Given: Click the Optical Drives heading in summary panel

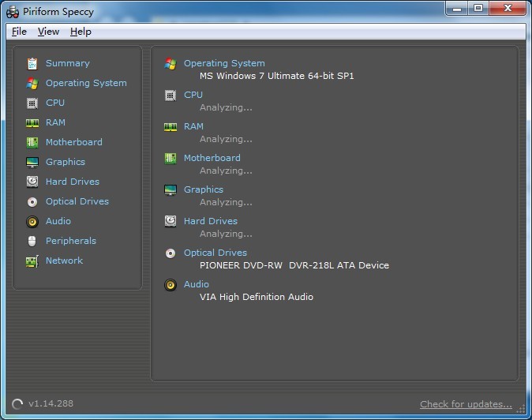Looking at the screenshot, I should pos(215,253).
